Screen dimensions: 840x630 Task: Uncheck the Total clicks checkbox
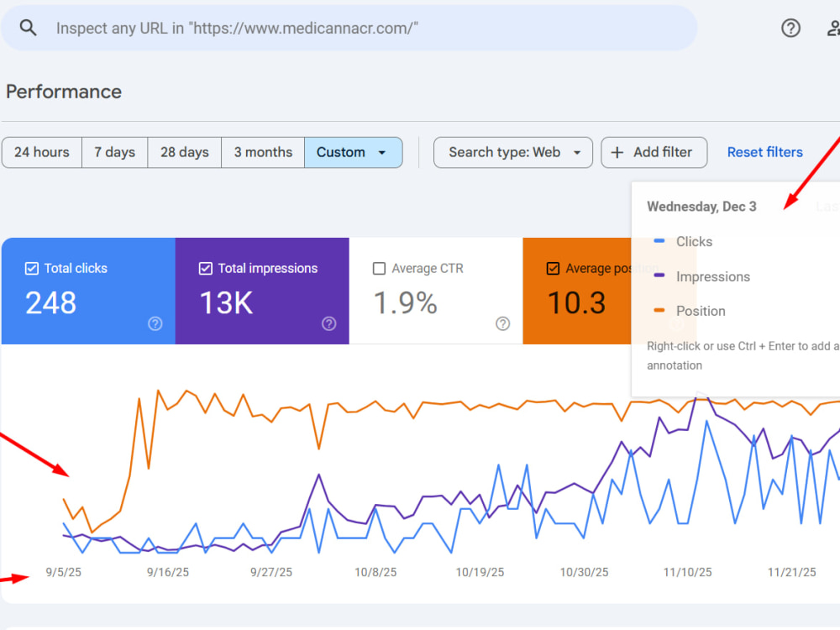32,269
